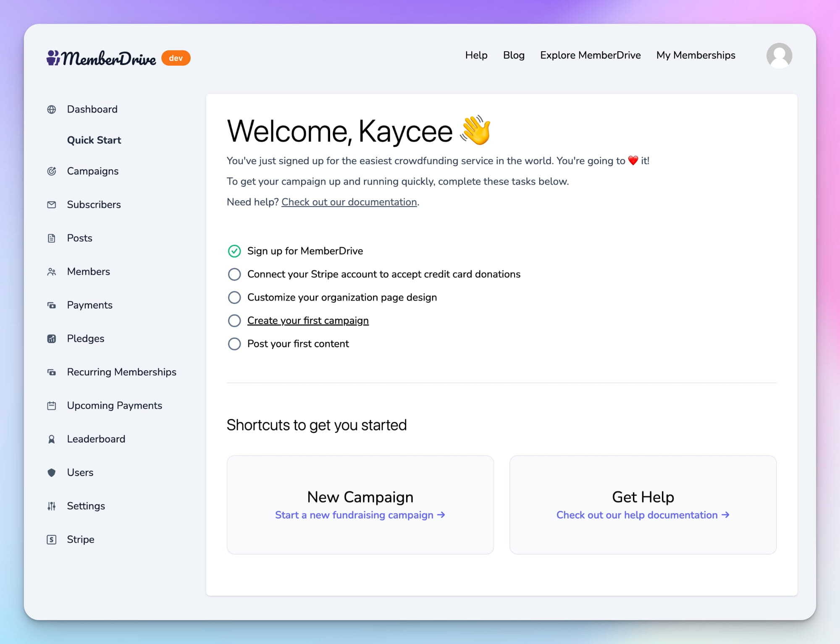Go to Users in the sidebar
This screenshot has width=840, height=644.
[x=80, y=473]
